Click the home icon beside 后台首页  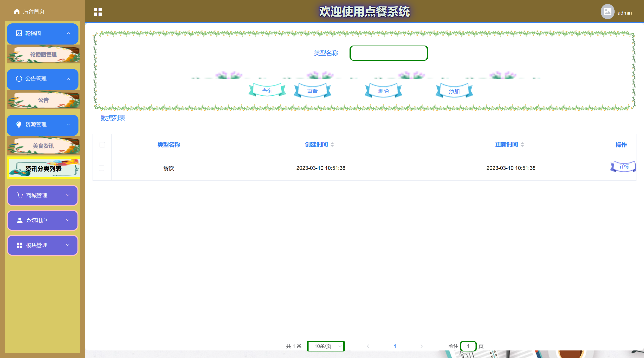point(17,11)
